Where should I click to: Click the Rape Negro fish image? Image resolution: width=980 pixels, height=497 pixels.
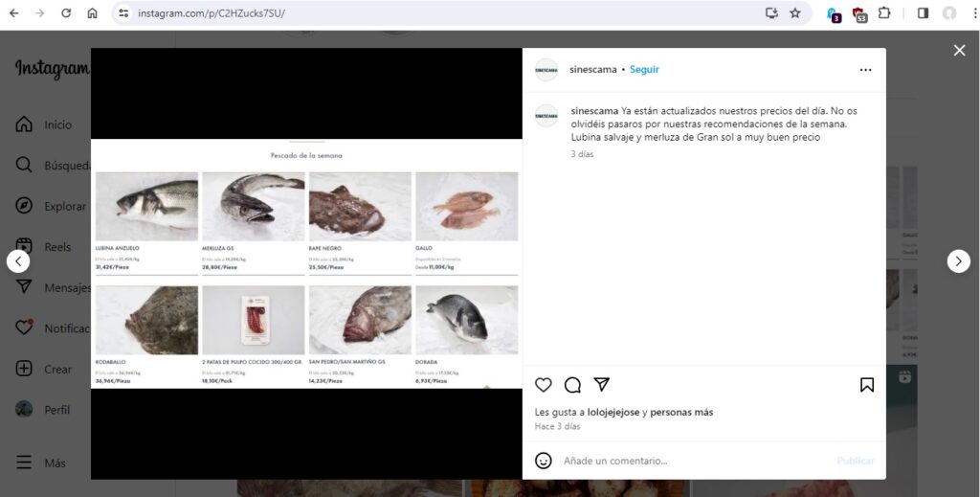360,206
